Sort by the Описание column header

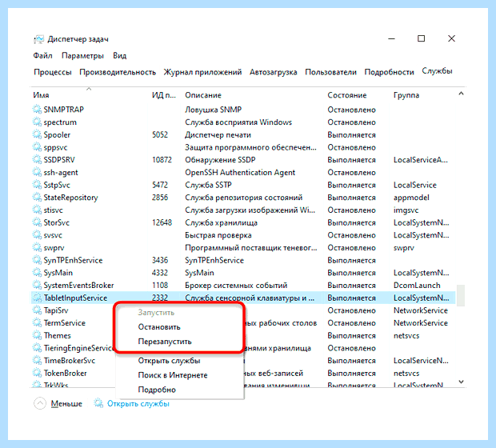(x=203, y=95)
